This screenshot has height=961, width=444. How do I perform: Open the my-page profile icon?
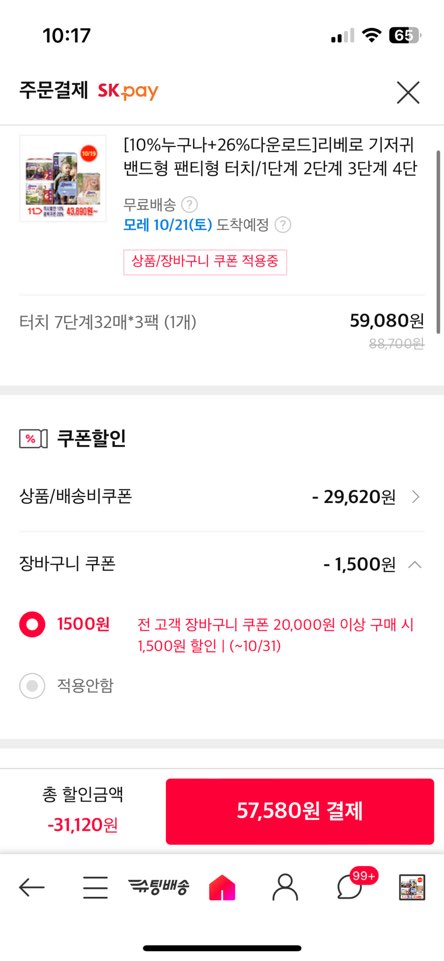pos(285,887)
